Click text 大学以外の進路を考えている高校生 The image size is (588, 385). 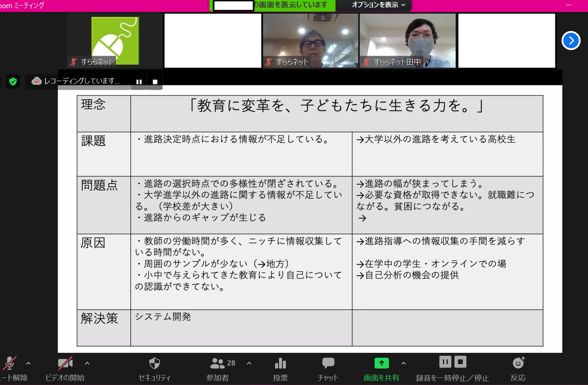click(440, 139)
